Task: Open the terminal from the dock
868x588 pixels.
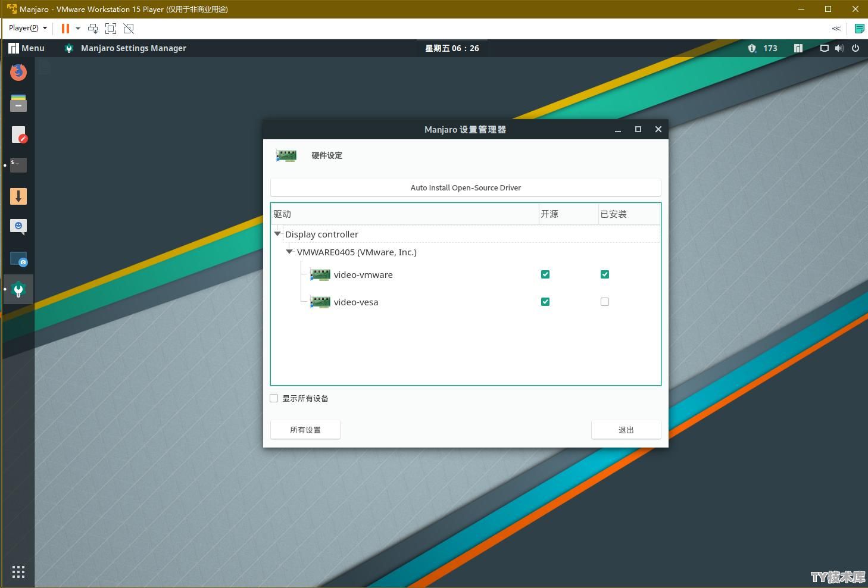Action: [x=18, y=165]
